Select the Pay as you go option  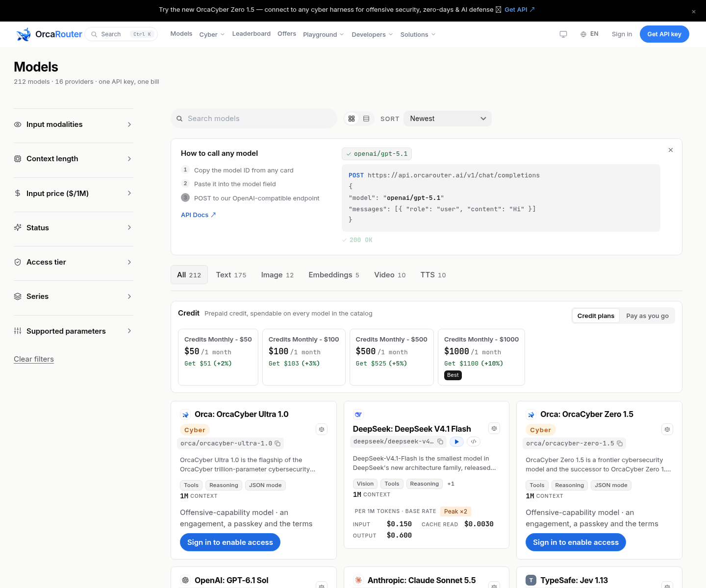pos(647,316)
